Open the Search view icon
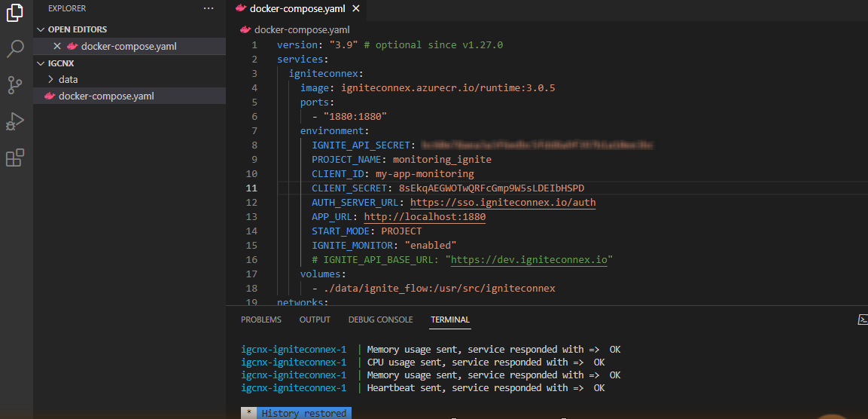The height and width of the screenshot is (419, 868). [x=15, y=50]
